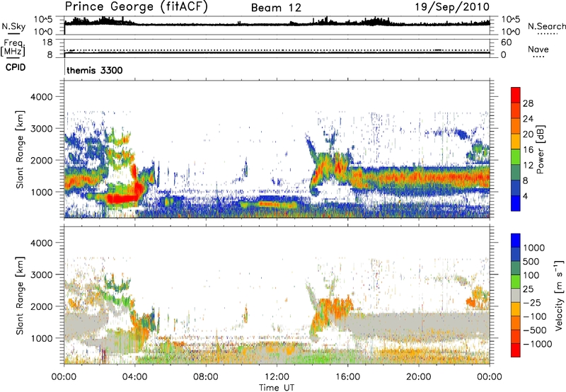566x392 pixels.
Task: Click the 'Time UT' axis label
Action: [277, 388]
